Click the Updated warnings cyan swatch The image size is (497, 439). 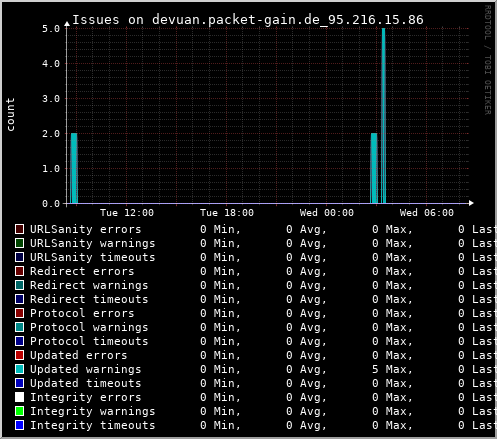tap(20, 369)
